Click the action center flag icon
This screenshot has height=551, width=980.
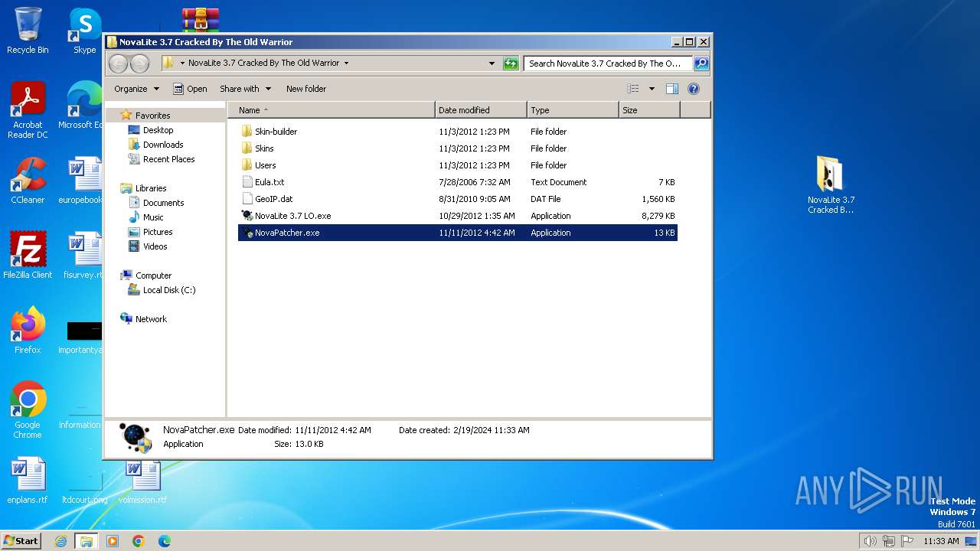(x=908, y=541)
